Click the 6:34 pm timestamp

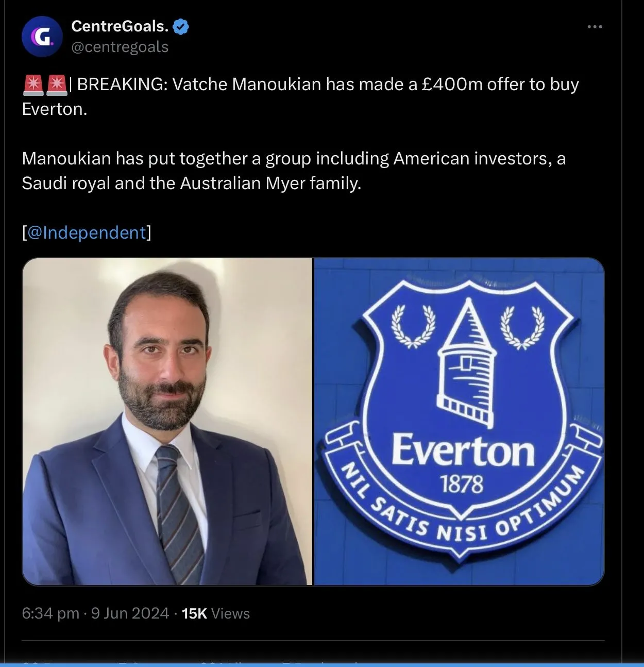[x=50, y=613]
